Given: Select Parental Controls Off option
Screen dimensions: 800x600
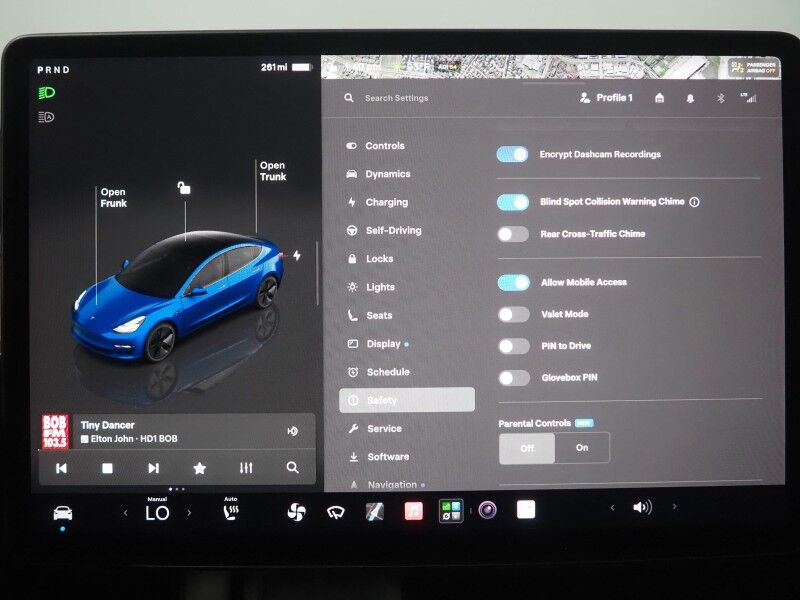Looking at the screenshot, I should pos(527,448).
